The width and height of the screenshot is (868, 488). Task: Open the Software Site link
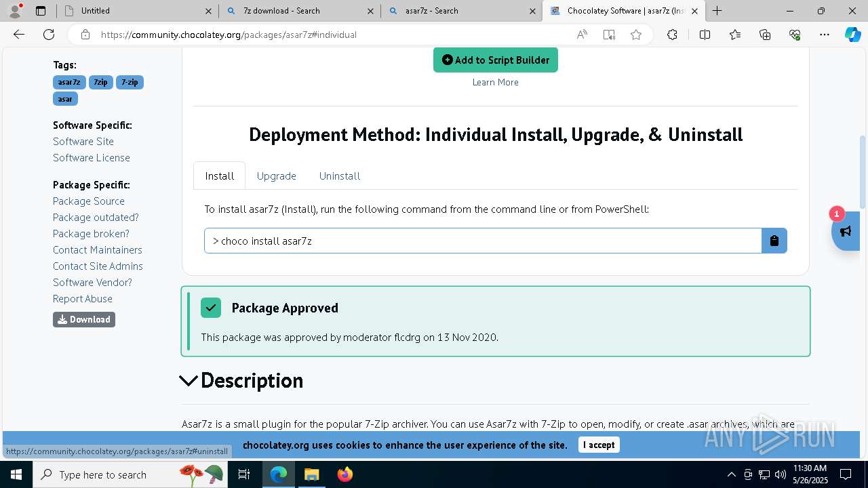tap(83, 141)
